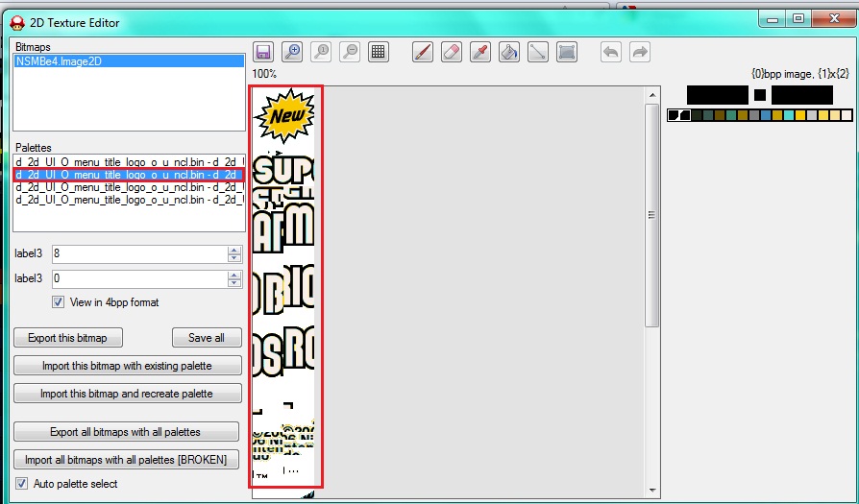The image size is (859, 504).
Task: Pick the medium gray palette swatch
Action: coord(754,115)
